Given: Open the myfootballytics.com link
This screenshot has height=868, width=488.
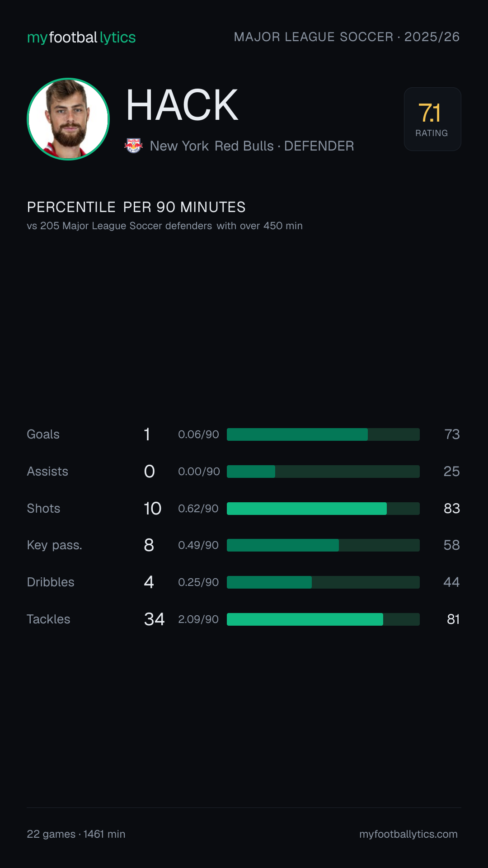Looking at the screenshot, I should click(x=408, y=834).
